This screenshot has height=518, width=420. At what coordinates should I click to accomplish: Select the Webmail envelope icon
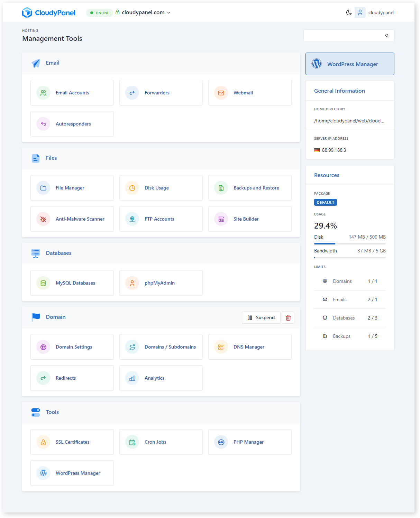pyautogui.click(x=221, y=93)
